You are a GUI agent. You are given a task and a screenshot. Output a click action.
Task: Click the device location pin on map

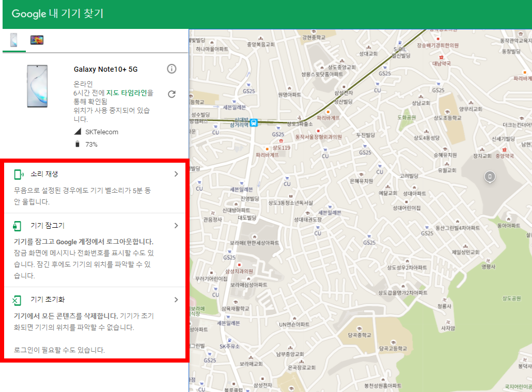[490, 177]
